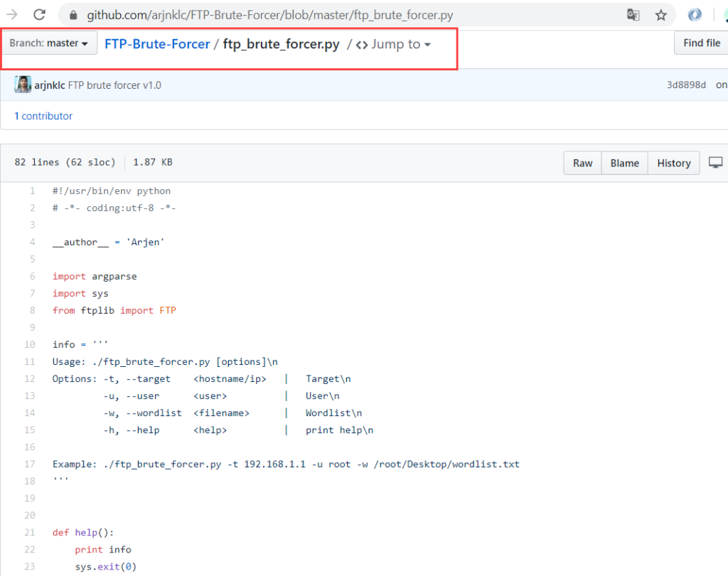Click the '-h, --help' options line

[x=238, y=430]
